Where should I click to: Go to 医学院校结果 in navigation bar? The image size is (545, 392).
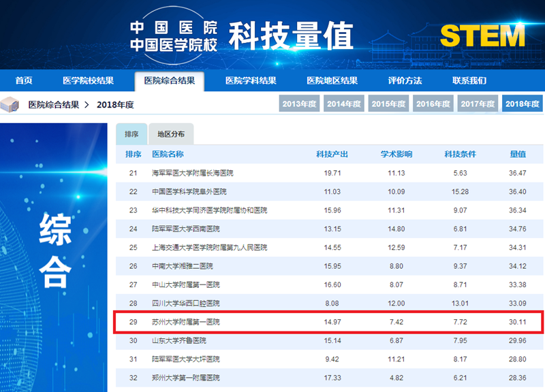coord(89,81)
